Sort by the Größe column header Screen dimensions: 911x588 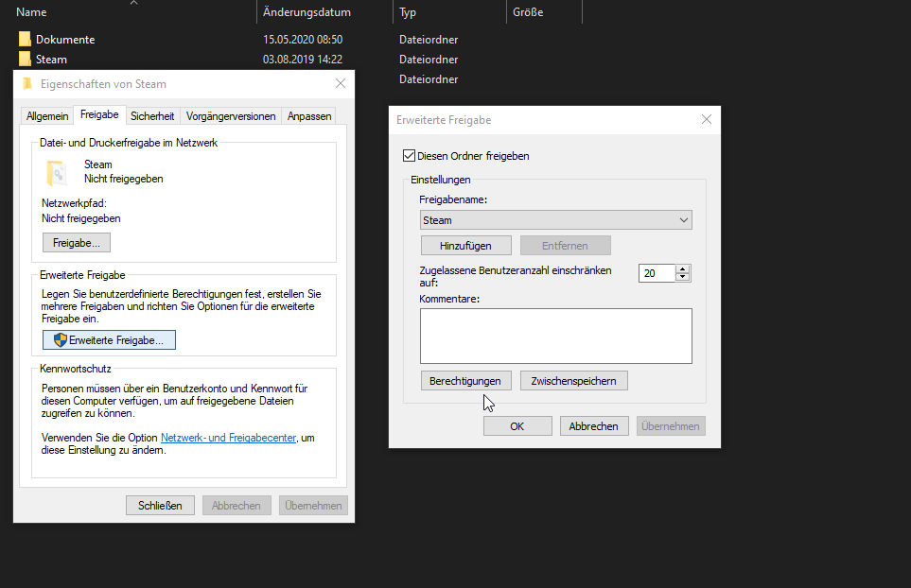[x=528, y=11]
